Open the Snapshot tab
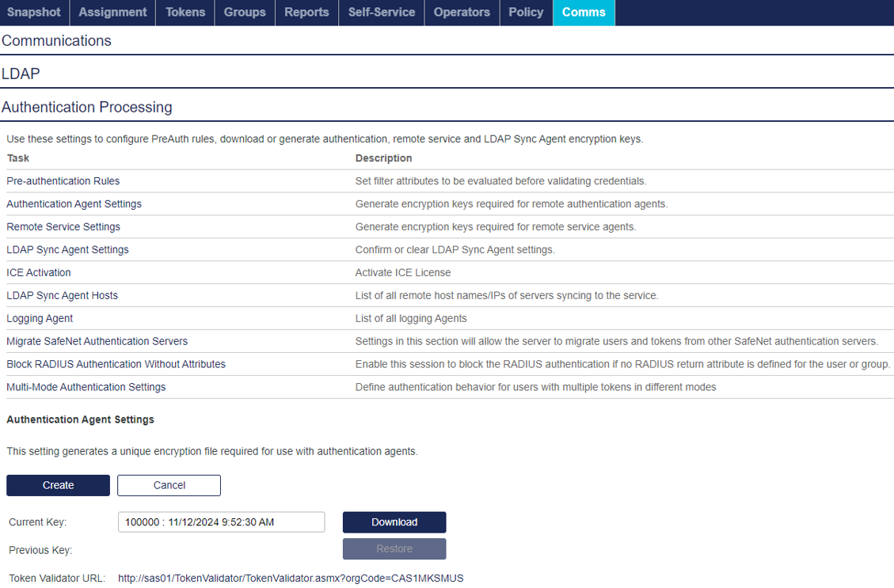Screen dimensions: 894x588 pyautogui.click(x=34, y=13)
